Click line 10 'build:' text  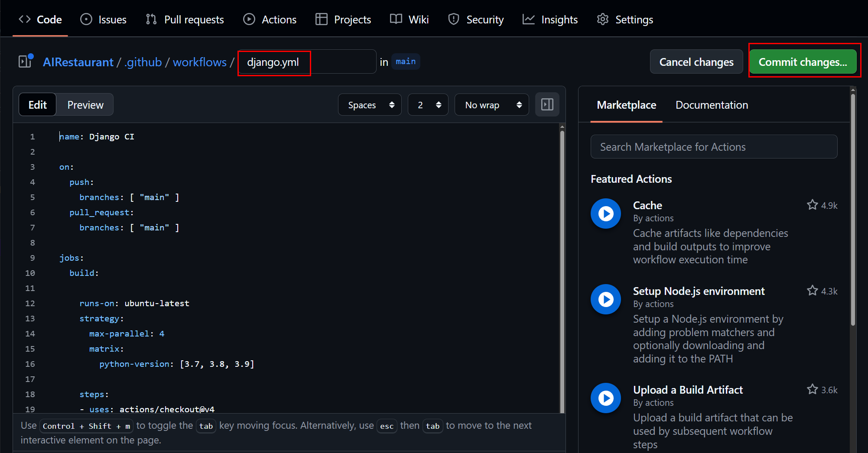pyautogui.click(x=84, y=273)
